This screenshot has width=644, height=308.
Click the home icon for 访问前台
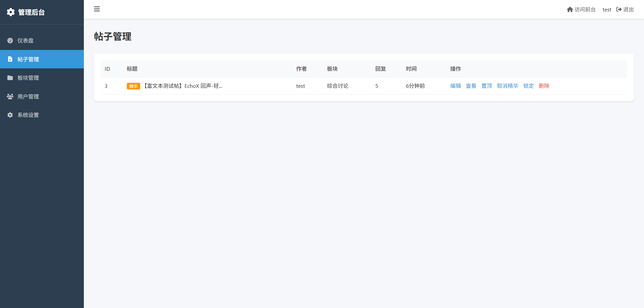click(x=570, y=9)
